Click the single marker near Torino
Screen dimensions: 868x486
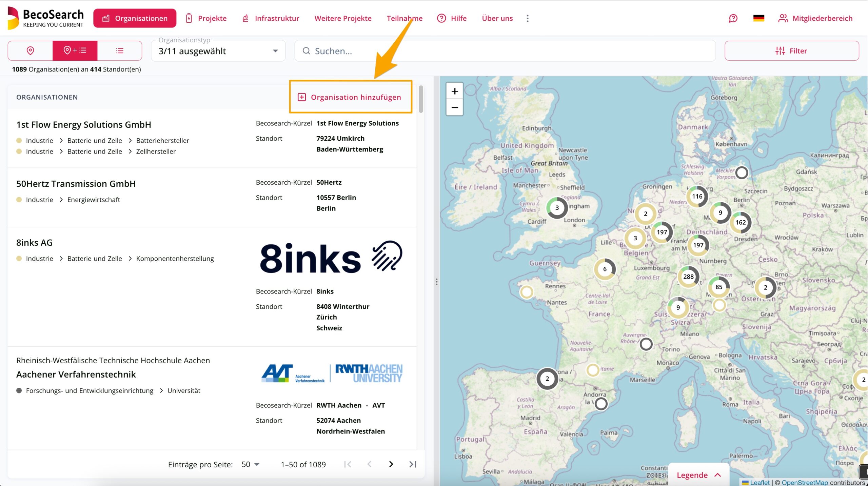point(646,344)
